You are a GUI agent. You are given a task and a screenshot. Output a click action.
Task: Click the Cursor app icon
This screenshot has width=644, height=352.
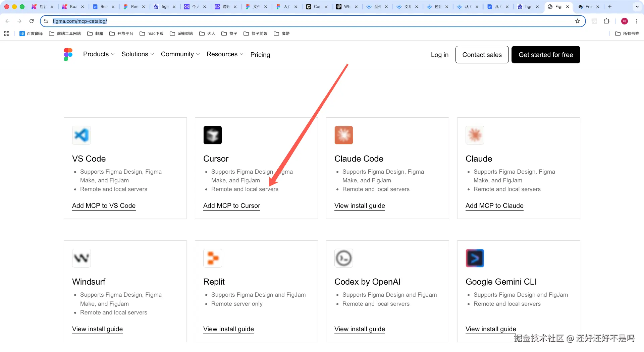(213, 135)
